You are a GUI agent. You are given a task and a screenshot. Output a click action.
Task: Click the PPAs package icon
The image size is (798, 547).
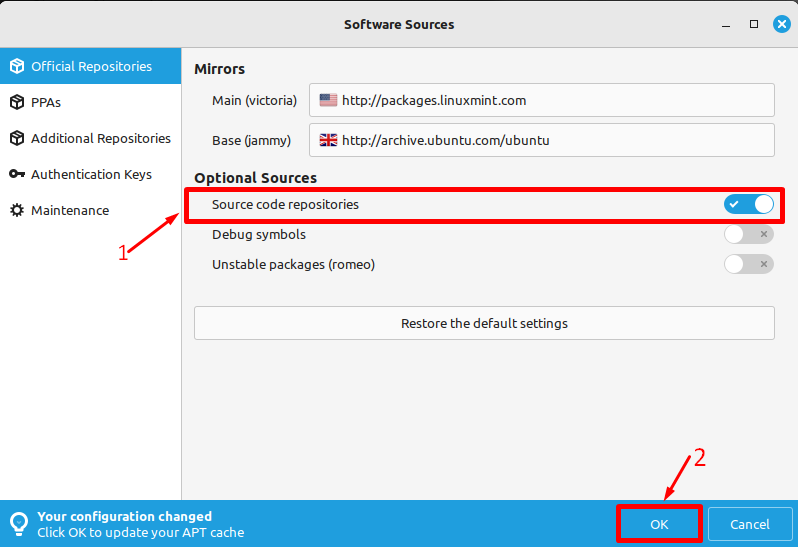pos(16,102)
